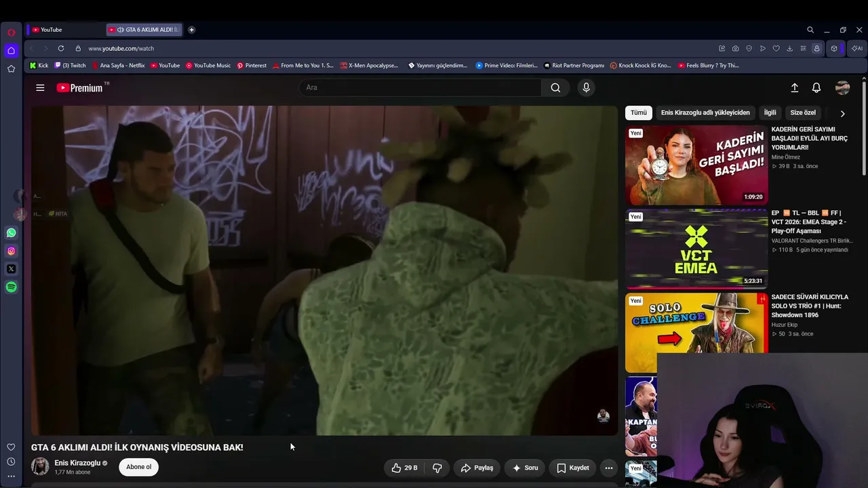Viewport: 868px width, 488px height.
Task: Open the toolbar edit note icon
Action: [722, 48]
